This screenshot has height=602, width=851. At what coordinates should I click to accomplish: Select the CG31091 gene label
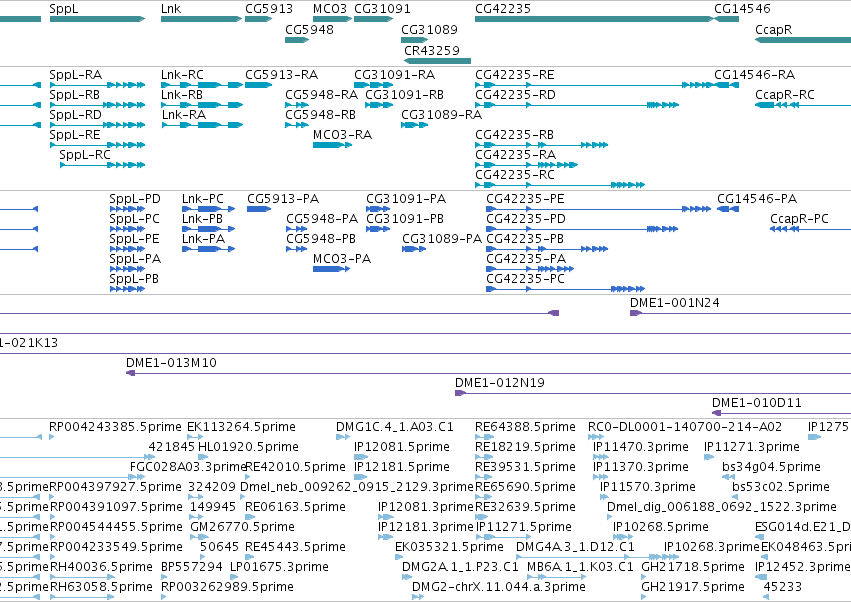[383, 9]
